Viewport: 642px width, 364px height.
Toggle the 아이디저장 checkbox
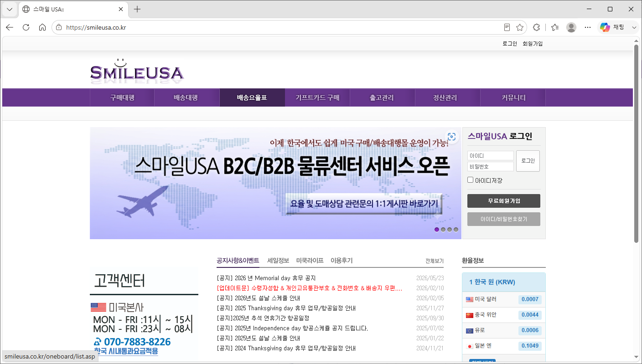click(471, 180)
